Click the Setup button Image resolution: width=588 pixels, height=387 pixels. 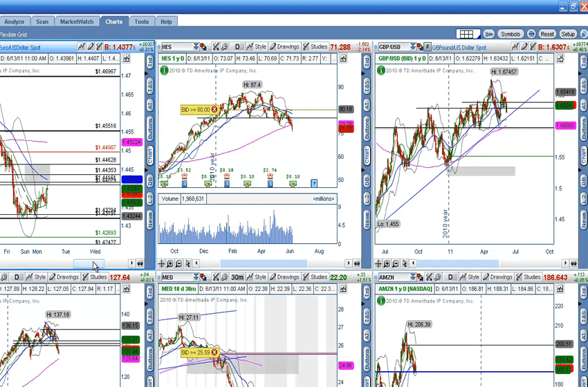click(x=568, y=34)
